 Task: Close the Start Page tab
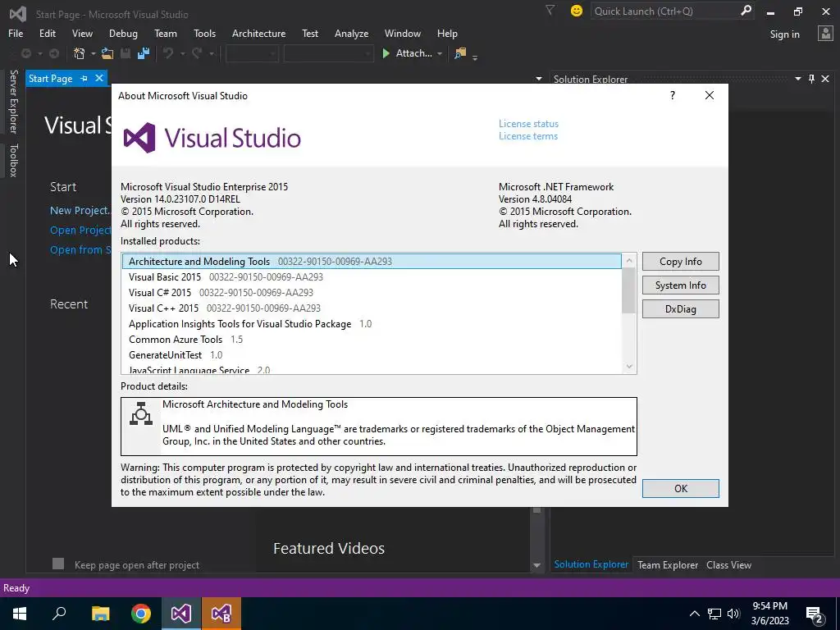[99, 78]
